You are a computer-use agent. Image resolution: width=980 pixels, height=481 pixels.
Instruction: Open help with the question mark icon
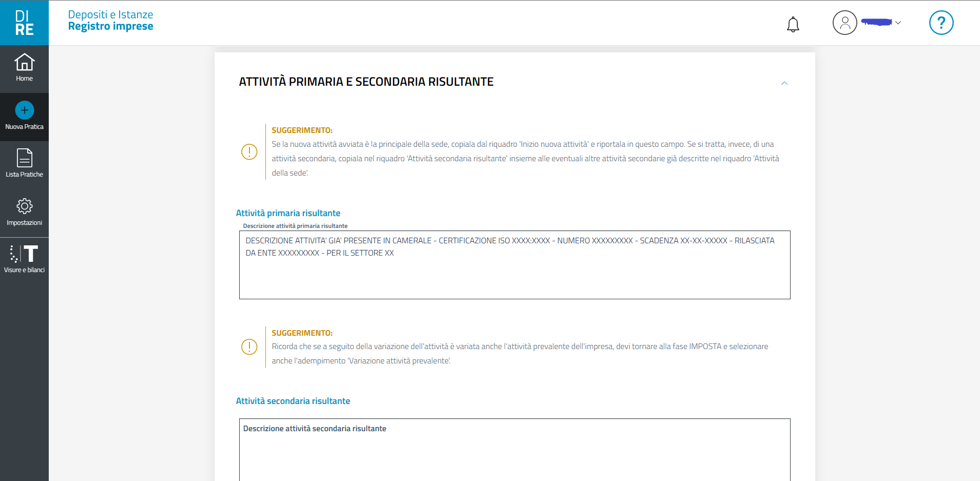941,23
